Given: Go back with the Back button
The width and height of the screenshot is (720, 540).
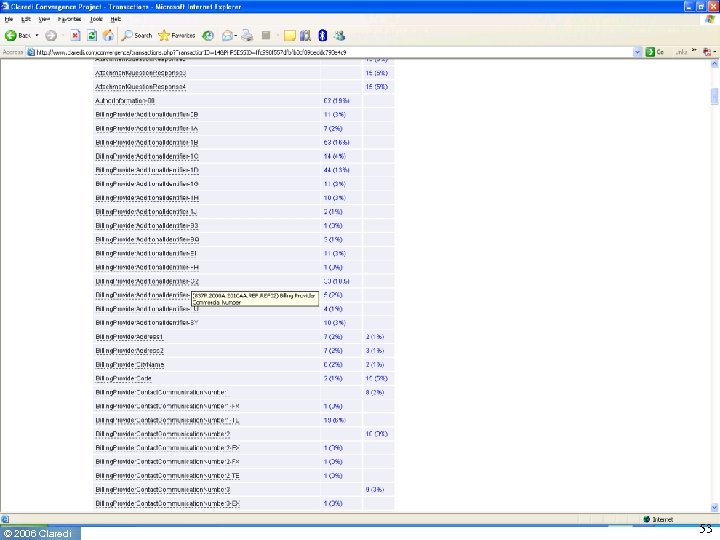Looking at the screenshot, I should point(17,35).
